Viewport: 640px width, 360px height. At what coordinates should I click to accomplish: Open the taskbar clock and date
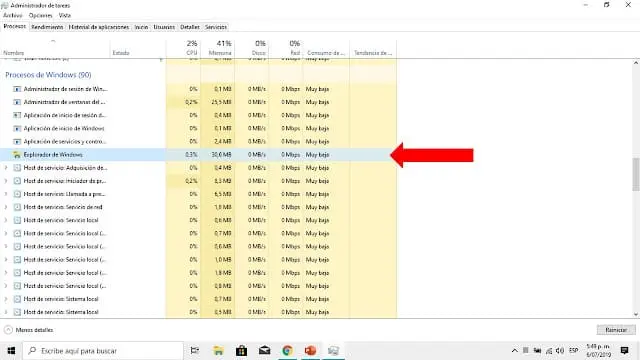(598, 351)
